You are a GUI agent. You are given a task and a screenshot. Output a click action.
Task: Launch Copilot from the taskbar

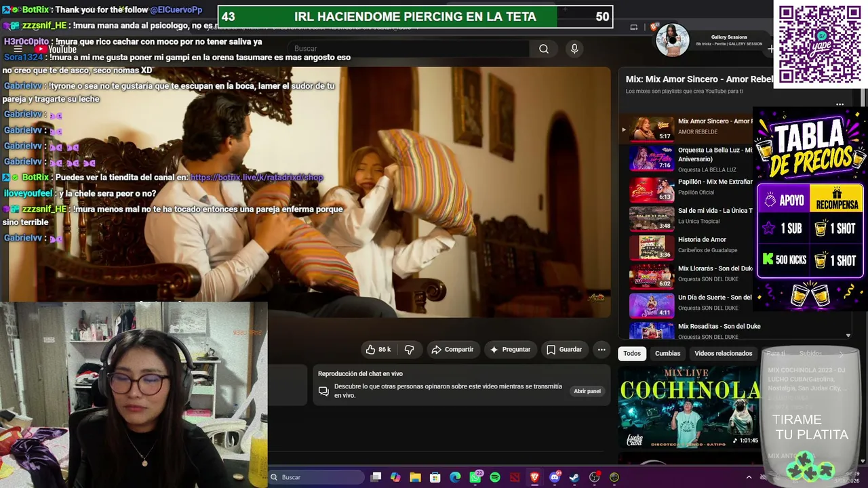[395, 477]
